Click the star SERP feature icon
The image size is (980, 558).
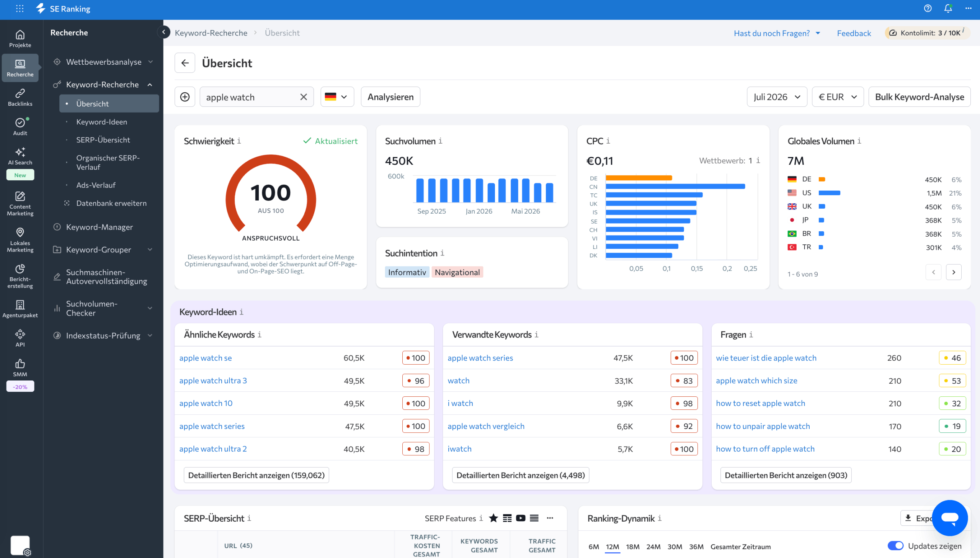(x=493, y=518)
